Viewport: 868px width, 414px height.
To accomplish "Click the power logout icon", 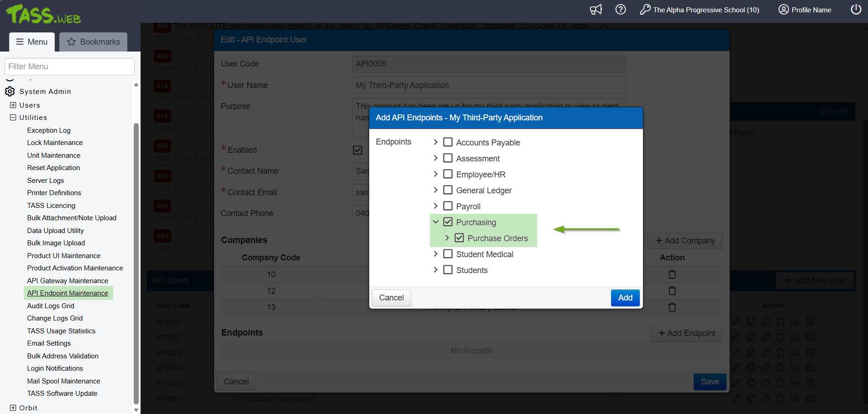I will pos(856,10).
